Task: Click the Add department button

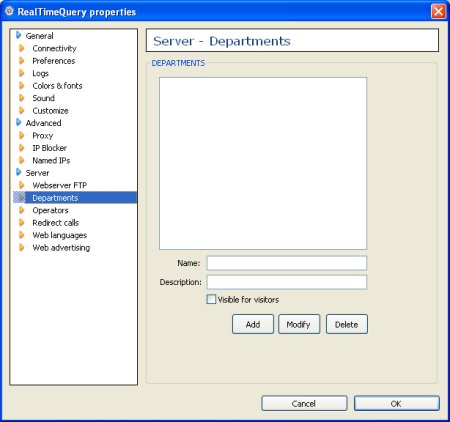Action: coord(253,324)
